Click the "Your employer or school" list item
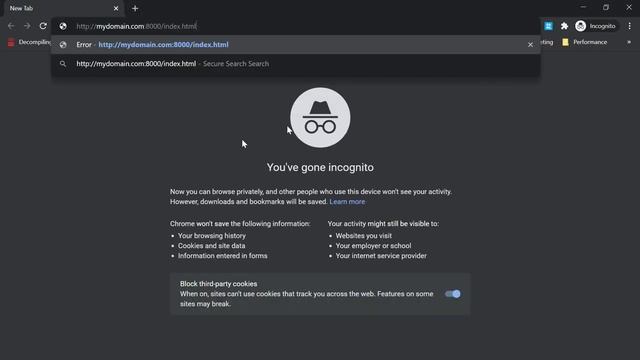640x360 pixels. tap(373, 246)
